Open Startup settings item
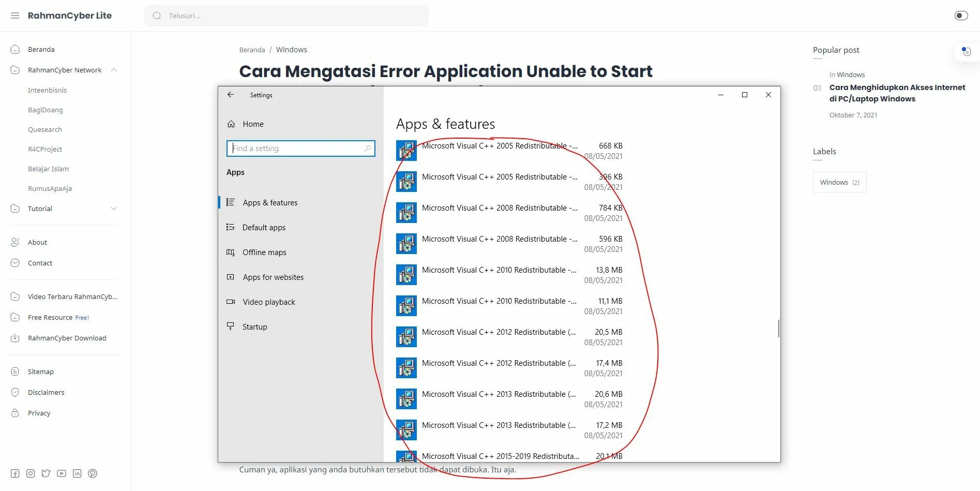980x491 pixels. click(254, 326)
